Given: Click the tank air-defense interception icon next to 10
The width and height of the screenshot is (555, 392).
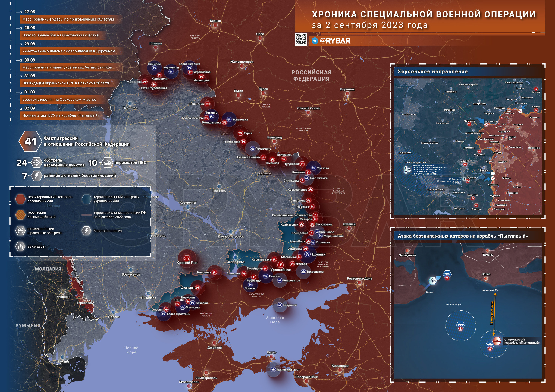Looking at the screenshot, I should point(107,163).
